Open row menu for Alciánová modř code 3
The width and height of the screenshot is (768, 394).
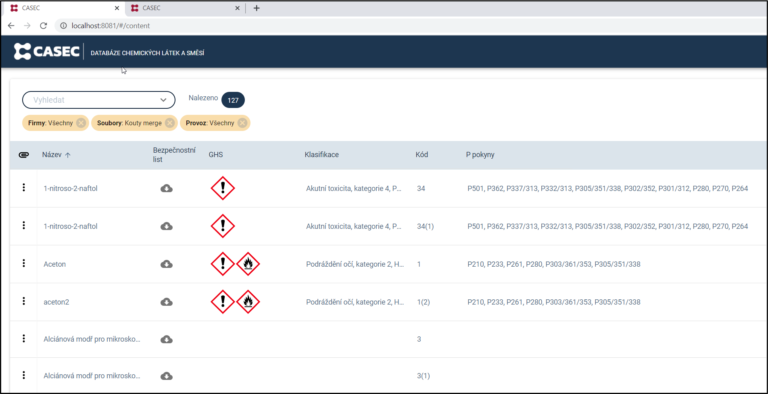(24, 339)
